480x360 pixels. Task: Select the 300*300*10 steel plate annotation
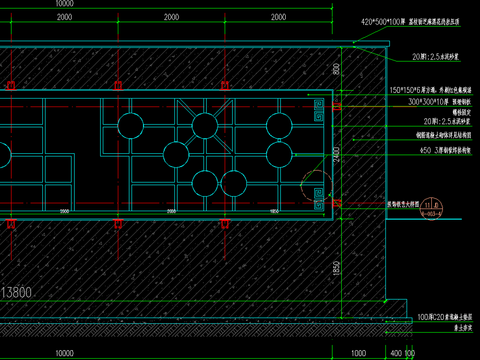click(440, 102)
